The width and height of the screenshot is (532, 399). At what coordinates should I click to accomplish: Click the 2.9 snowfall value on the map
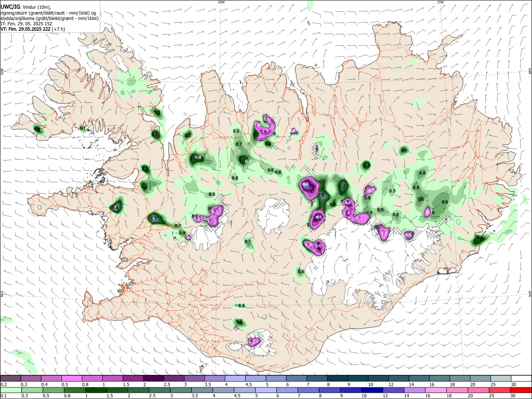click(x=346, y=213)
